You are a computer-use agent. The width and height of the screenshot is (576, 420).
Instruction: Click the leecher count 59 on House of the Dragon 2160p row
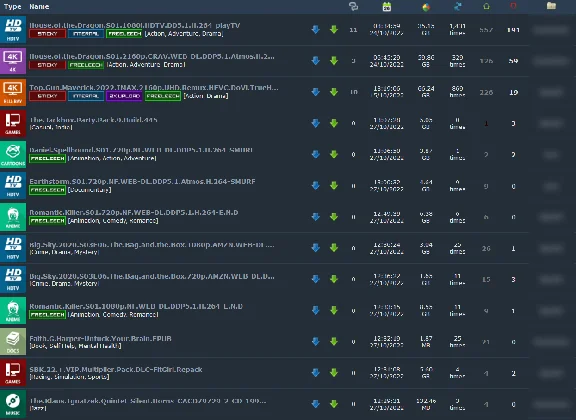point(514,61)
